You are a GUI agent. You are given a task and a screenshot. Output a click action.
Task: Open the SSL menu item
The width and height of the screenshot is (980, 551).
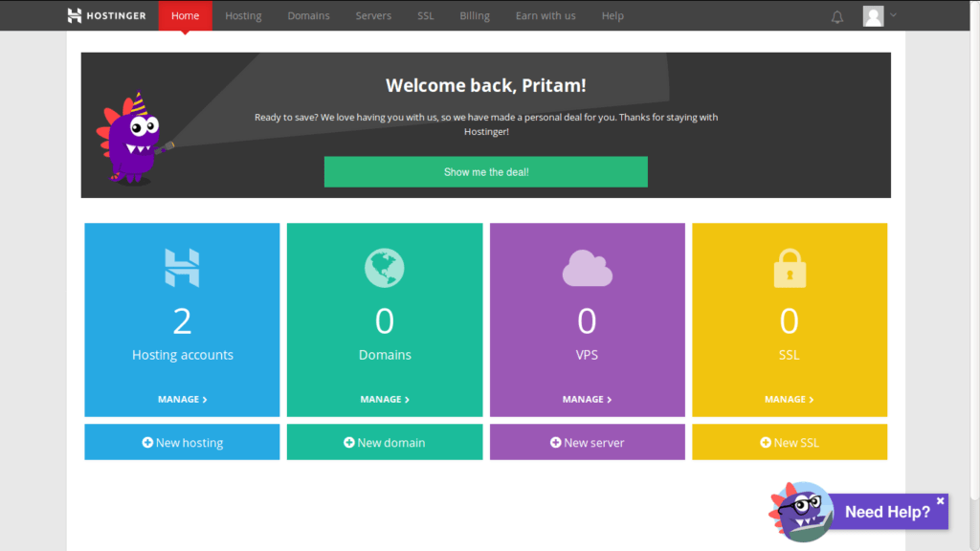pos(426,15)
